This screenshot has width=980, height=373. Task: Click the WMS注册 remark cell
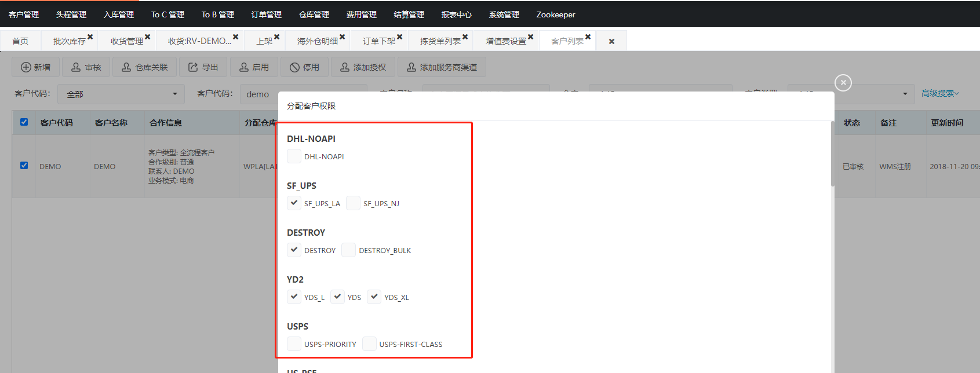(895, 166)
